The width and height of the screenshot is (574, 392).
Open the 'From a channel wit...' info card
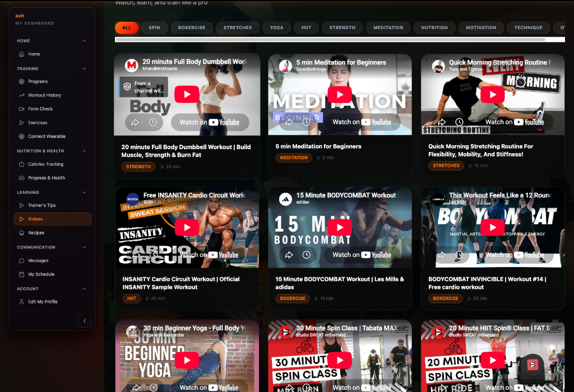click(x=143, y=87)
